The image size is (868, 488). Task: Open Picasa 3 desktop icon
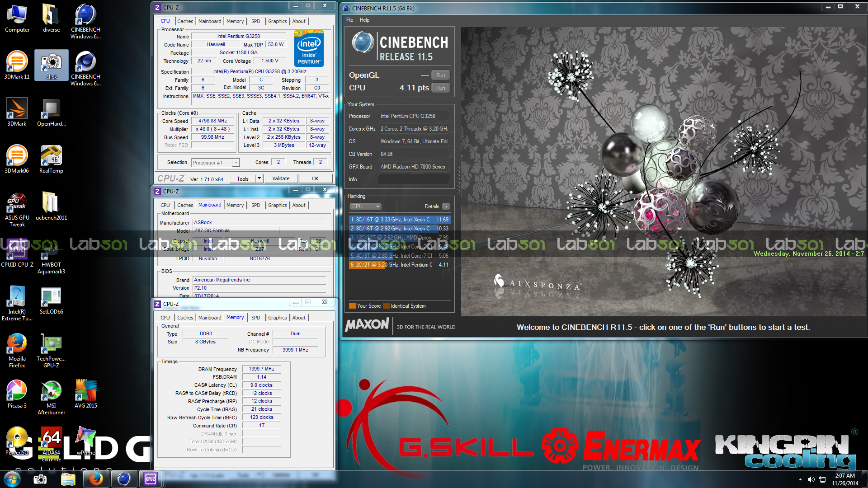[17, 394]
